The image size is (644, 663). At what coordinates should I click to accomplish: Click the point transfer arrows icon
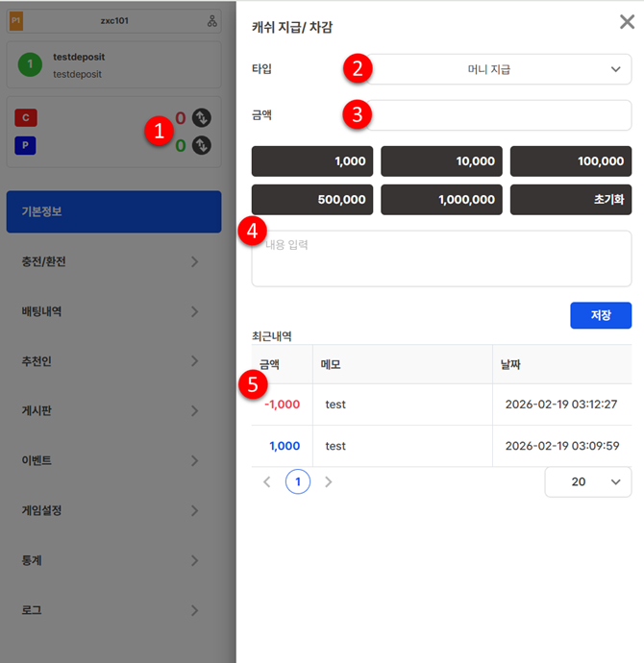point(202,145)
